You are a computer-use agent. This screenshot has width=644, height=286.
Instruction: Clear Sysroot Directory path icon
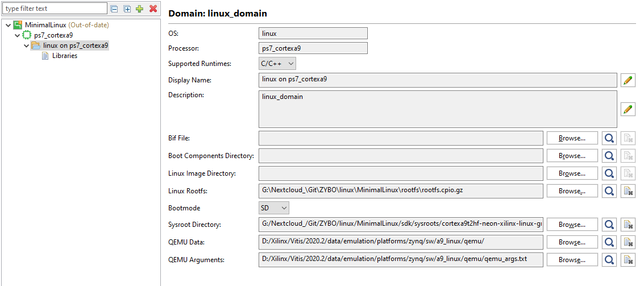pyautogui.click(x=628, y=225)
